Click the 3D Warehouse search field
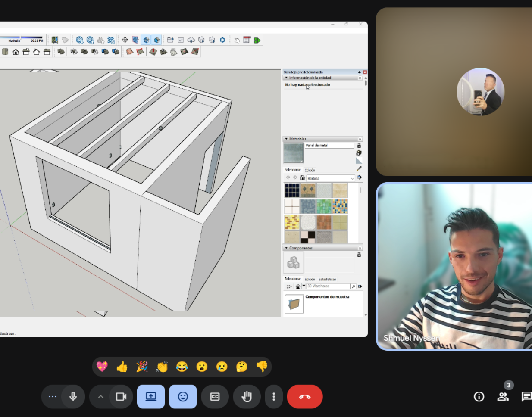This screenshot has height=417, width=532. [x=328, y=286]
